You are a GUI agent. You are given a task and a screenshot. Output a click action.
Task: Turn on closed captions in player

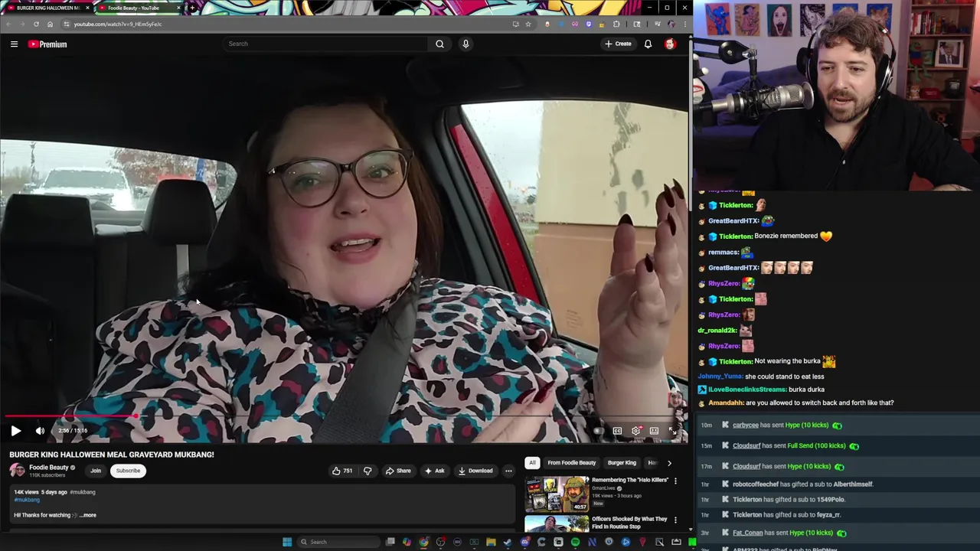pos(617,431)
